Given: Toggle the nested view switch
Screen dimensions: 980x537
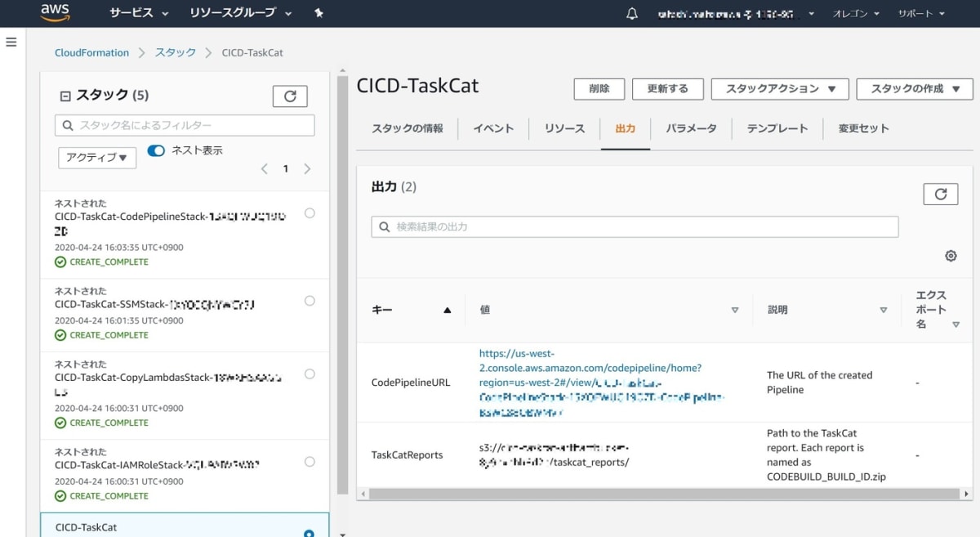Looking at the screenshot, I should click(x=156, y=150).
